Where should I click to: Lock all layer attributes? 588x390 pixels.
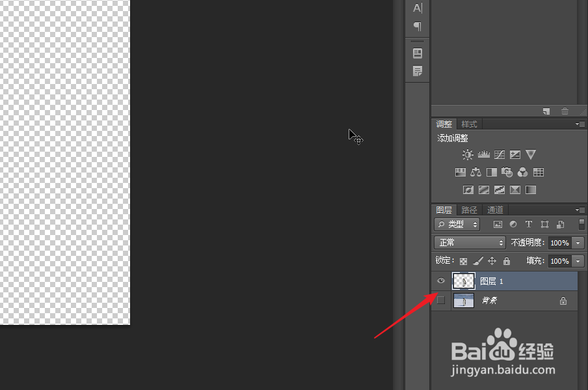507,261
